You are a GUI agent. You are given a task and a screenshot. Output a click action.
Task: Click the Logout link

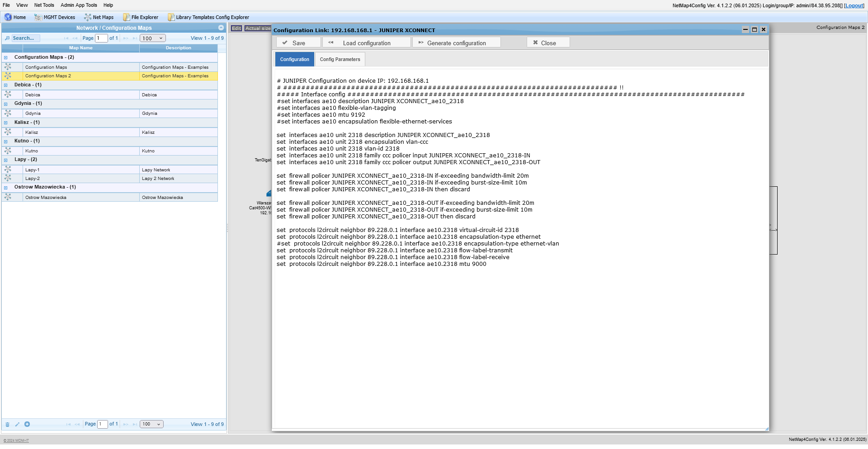[854, 5]
